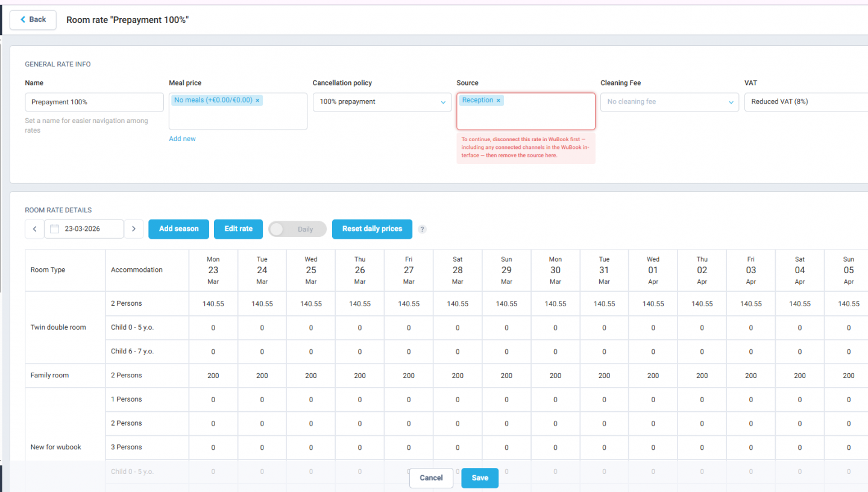Click the 'Add season' button

coord(178,229)
